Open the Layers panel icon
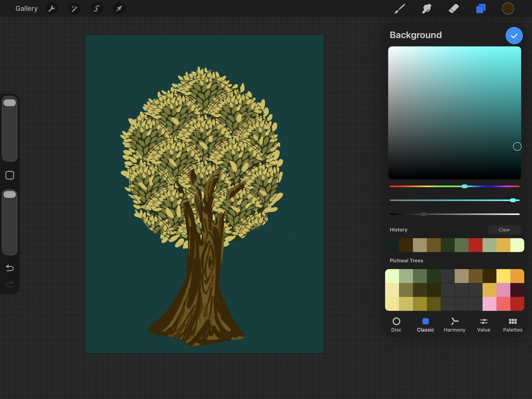Image resolution: width=532 pixels, height=399 pixels. tap(481, 9)
